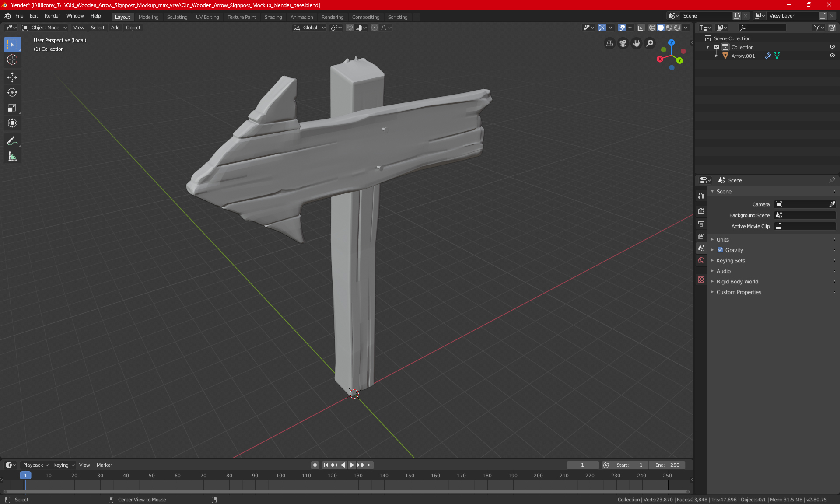Screen dimensions: 840x504
Task: Click the Blender logo menu icon
Action: pyautogui.click(x=7, y=16)
